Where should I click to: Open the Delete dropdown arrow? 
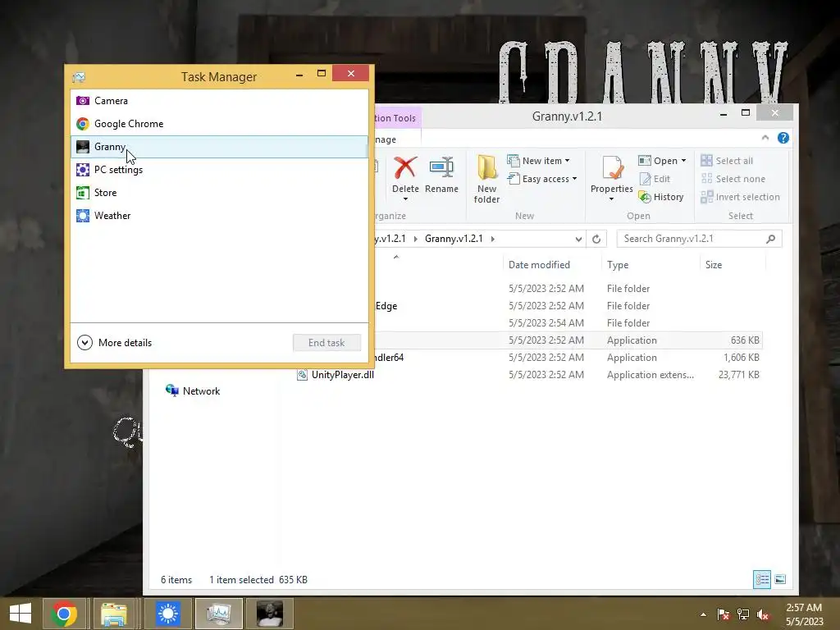click(405, 199)
